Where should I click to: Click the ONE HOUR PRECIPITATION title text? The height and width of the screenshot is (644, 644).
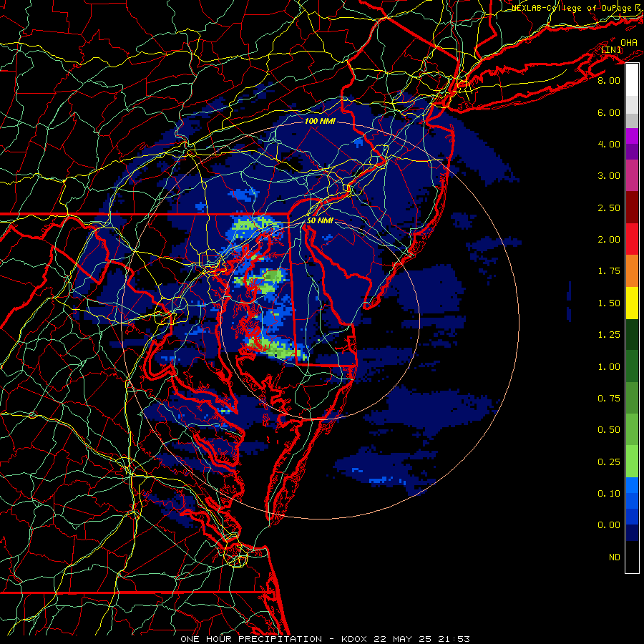[251, 639]
